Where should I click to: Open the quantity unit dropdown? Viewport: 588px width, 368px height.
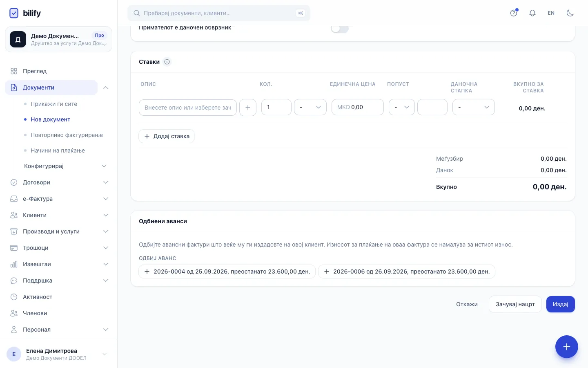pos(310,107)
